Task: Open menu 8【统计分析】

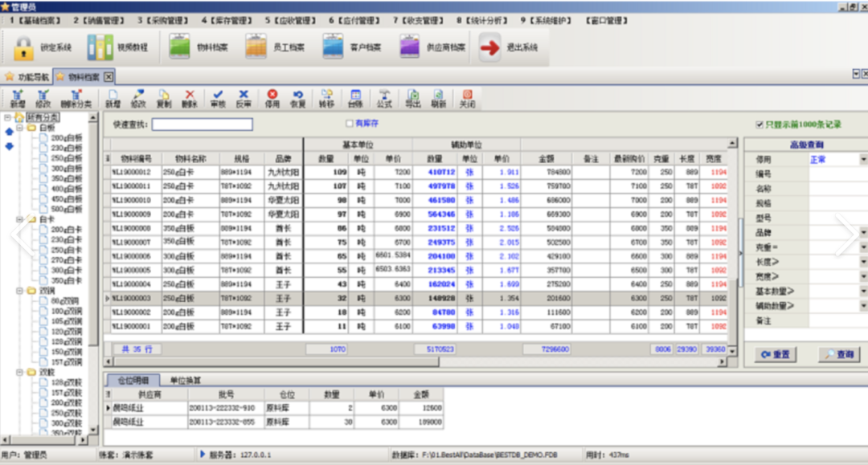Action: click(482, 20)
